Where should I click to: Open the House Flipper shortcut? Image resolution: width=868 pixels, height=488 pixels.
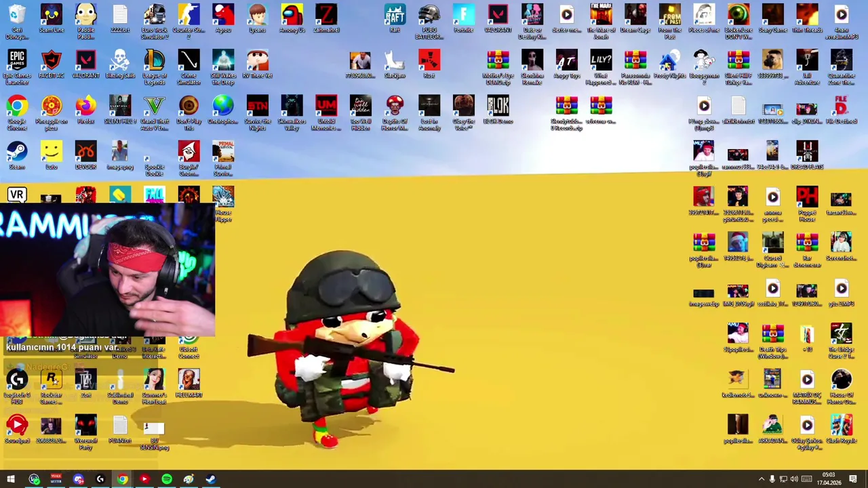[223, 204]
